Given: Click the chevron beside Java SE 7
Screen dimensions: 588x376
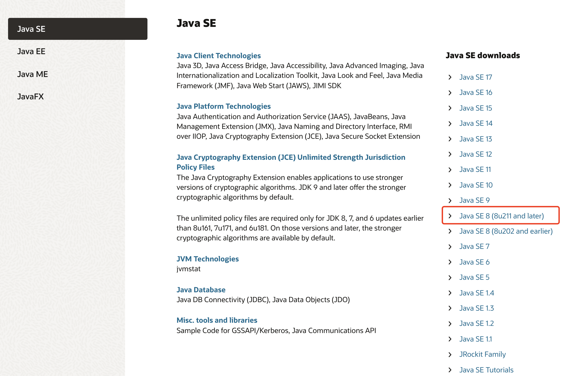Looking at the screenshot, I should pos(450,247).
